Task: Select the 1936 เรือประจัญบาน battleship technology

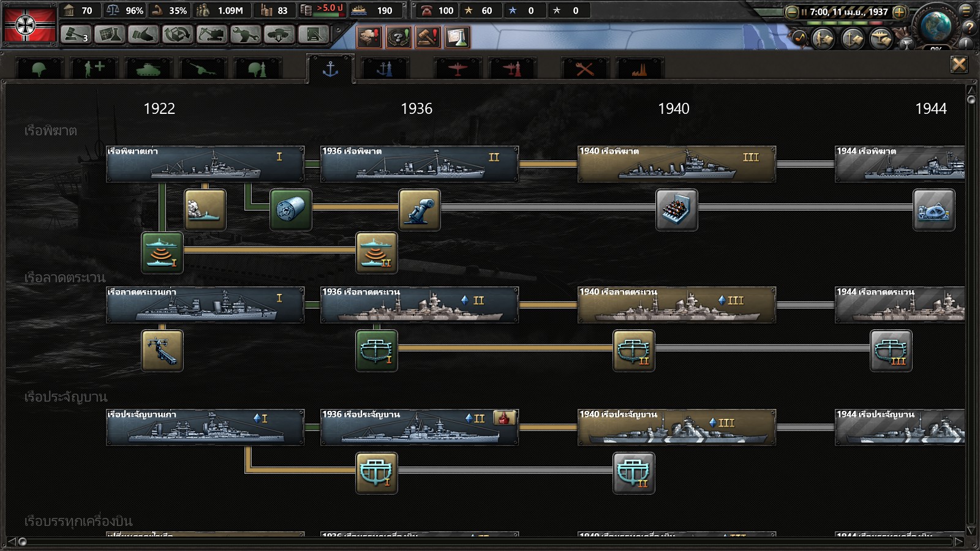Action: click(420, 427)
